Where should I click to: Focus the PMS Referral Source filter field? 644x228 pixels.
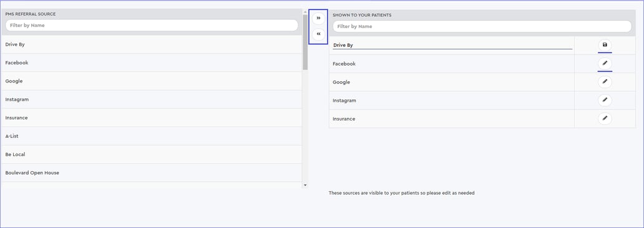pyautogui.click(x=152, y=26)
